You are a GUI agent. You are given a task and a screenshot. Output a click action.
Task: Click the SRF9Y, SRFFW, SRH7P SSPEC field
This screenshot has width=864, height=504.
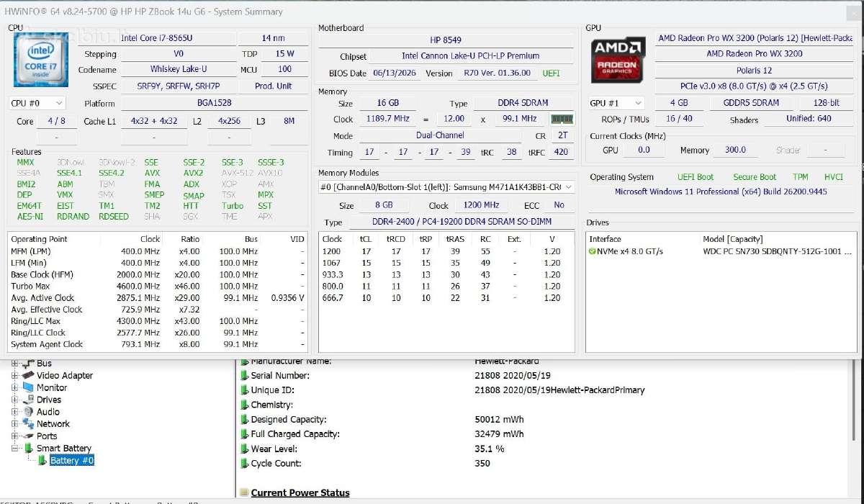tap(178, 86)
